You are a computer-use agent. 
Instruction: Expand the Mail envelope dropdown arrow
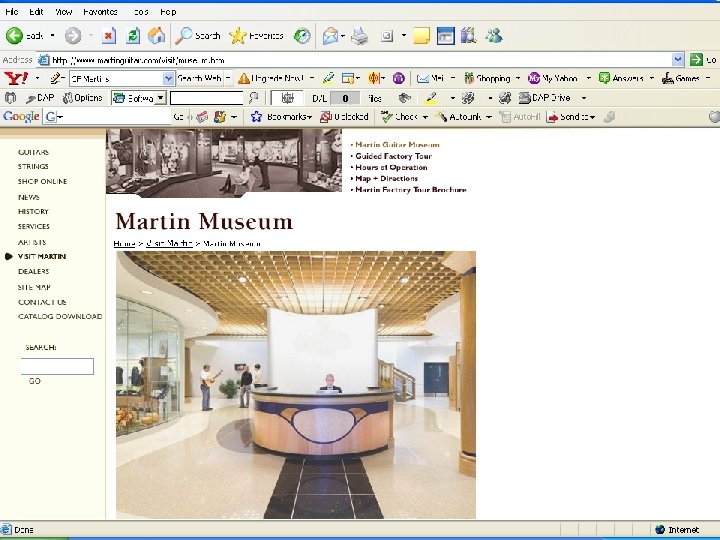(x=343, y=35)
